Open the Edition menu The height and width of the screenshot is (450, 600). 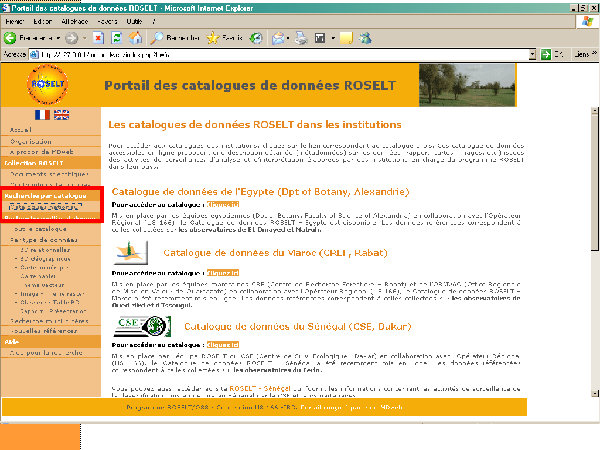(x=42, y=21)
